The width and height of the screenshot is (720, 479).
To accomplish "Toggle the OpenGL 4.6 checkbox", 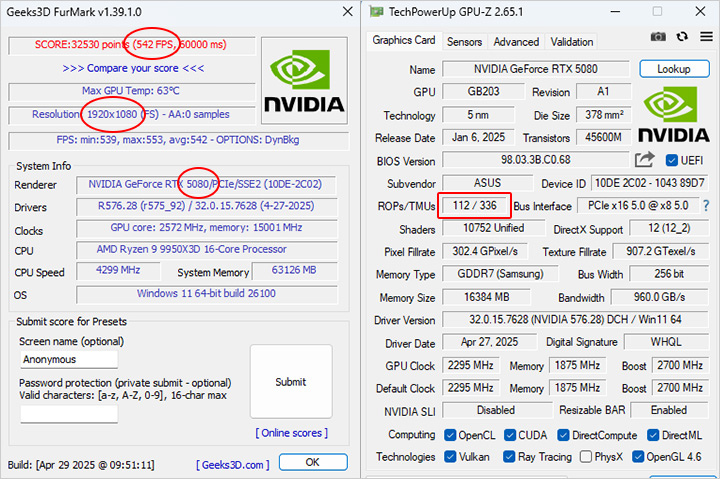I will point(638,456).
